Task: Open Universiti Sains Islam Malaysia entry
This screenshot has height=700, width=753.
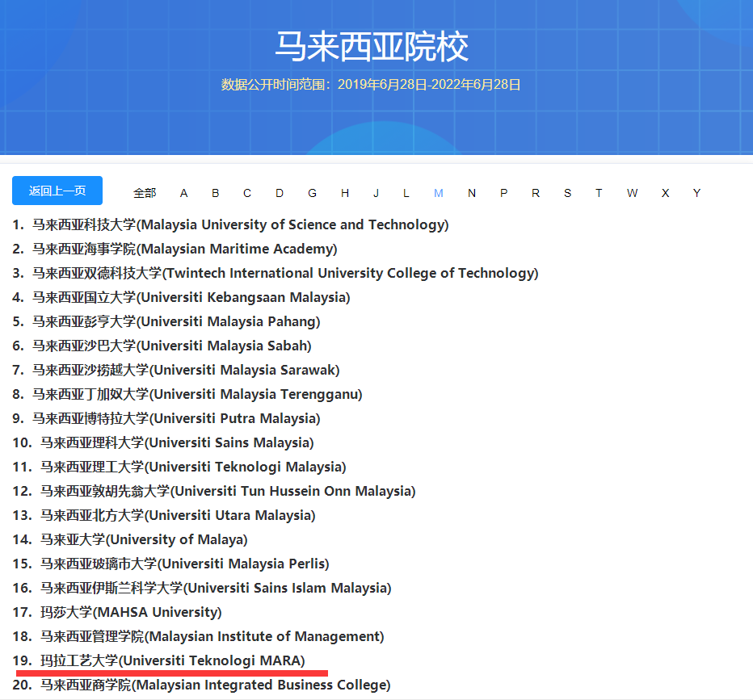Action: [x=216, y=589]
